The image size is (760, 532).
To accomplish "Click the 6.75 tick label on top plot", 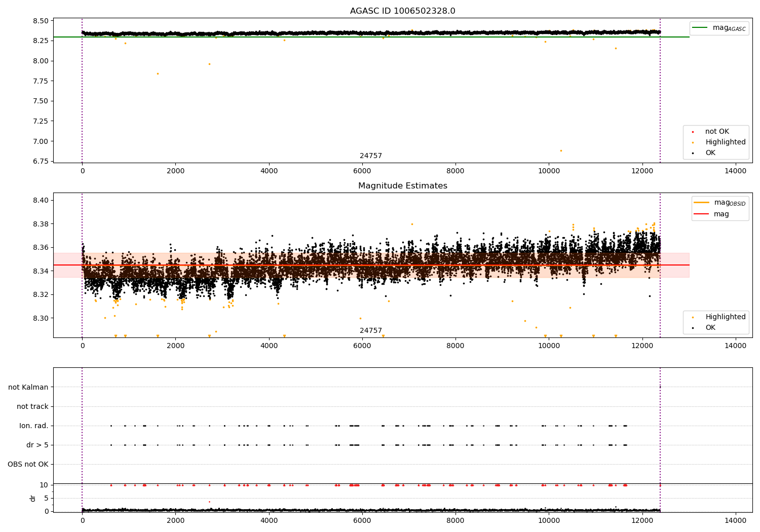I will 40,162.
